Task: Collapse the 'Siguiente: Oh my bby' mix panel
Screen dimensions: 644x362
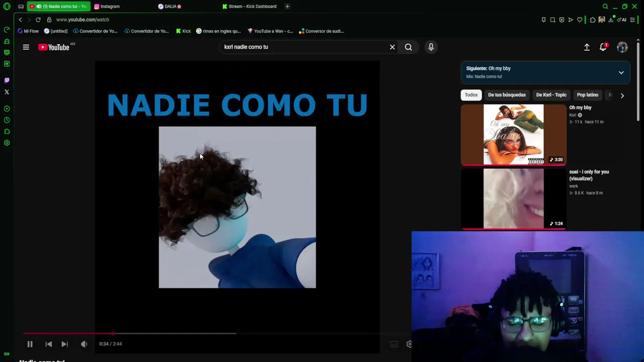Action: click(x=621, y=72)
